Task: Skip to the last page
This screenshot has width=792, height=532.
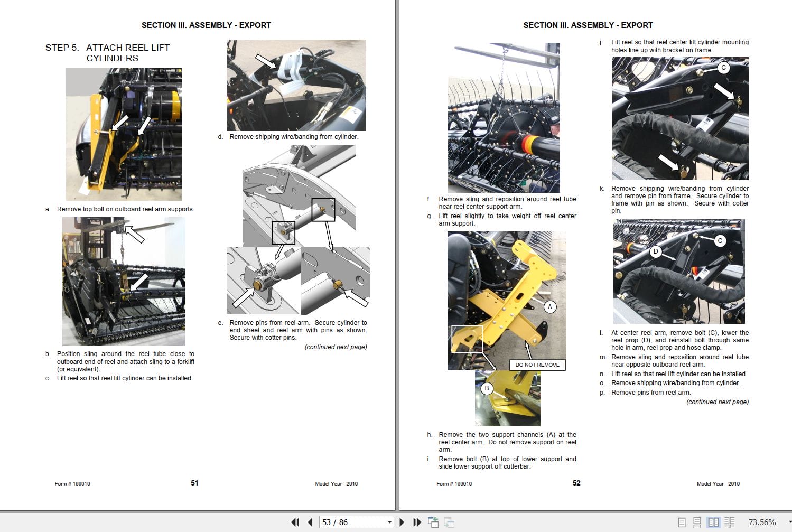Action: (417, 522)
